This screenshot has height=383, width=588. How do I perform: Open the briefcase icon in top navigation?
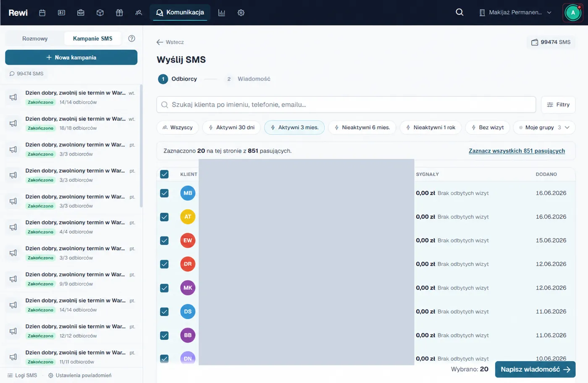click(x=81, y=13)
